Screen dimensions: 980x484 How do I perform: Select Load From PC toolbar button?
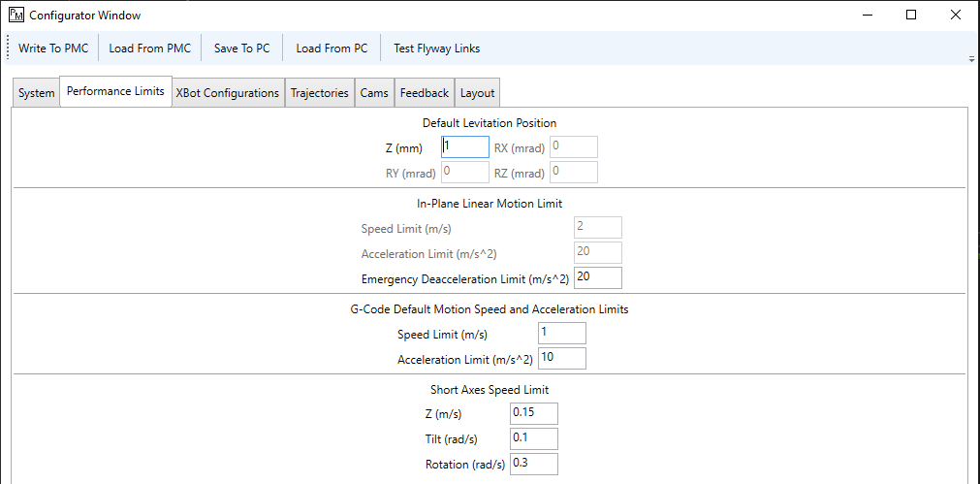point(332,48)
